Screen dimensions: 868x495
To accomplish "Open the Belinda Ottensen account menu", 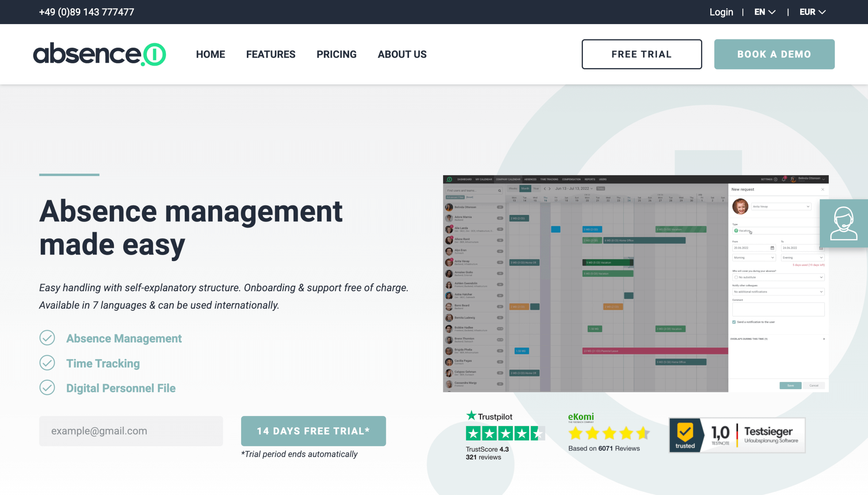I will click(808, 179).
